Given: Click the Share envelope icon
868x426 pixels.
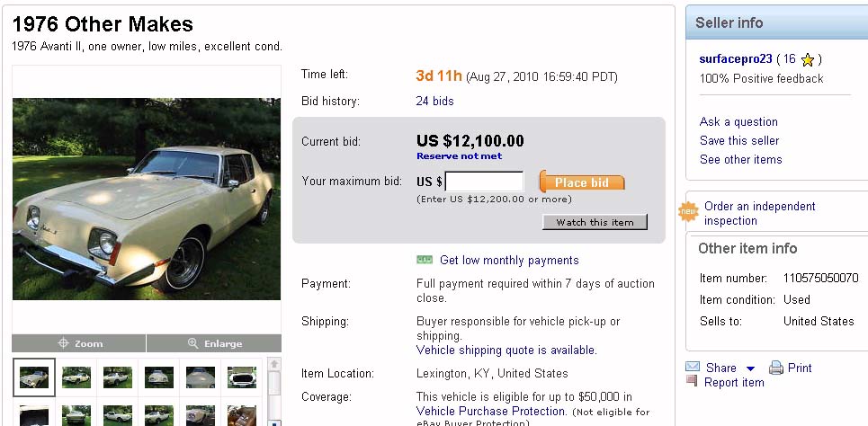Looking at the screenshot, I should (693, 368).
